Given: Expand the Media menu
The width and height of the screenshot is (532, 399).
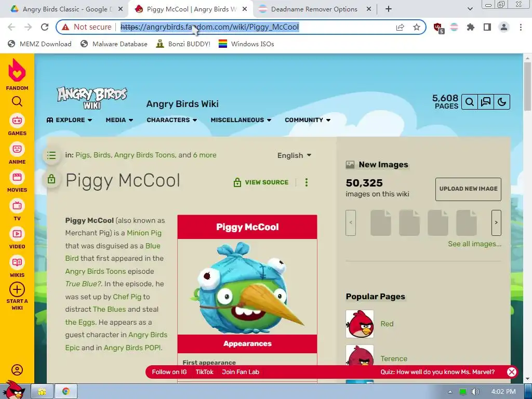Looking at the screenshot, I should pyautogui.click(x=119, y=120).
